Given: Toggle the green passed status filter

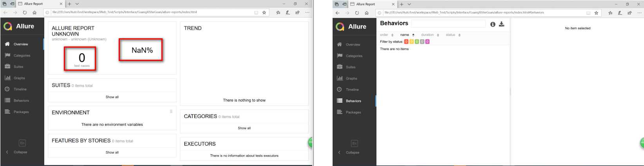Looking at the screenshot, I should [417, 41].
